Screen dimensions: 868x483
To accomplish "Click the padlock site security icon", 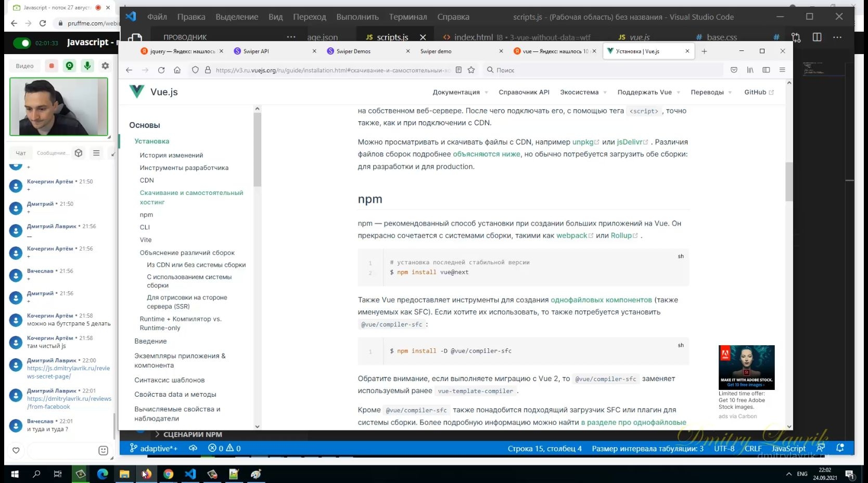I will 208,70.
